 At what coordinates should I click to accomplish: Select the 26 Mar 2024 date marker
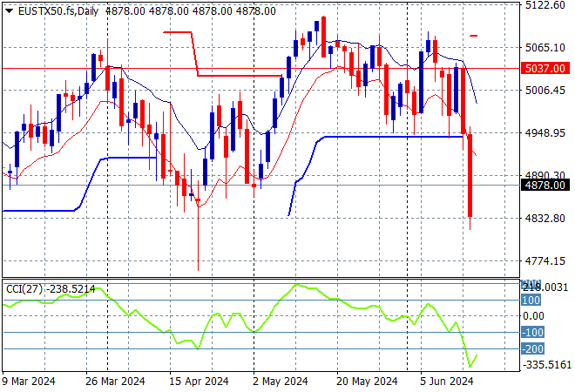(115, 382)
